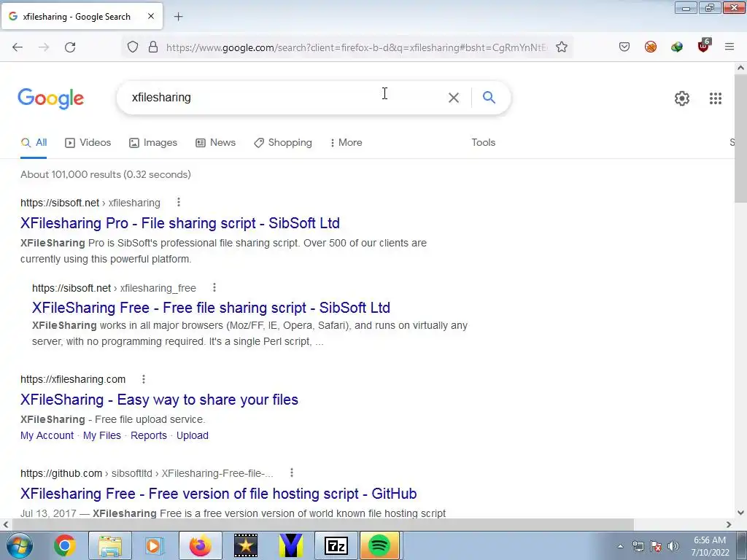Open the taskbar clock showing 6:56 AM

coord(710,545)
